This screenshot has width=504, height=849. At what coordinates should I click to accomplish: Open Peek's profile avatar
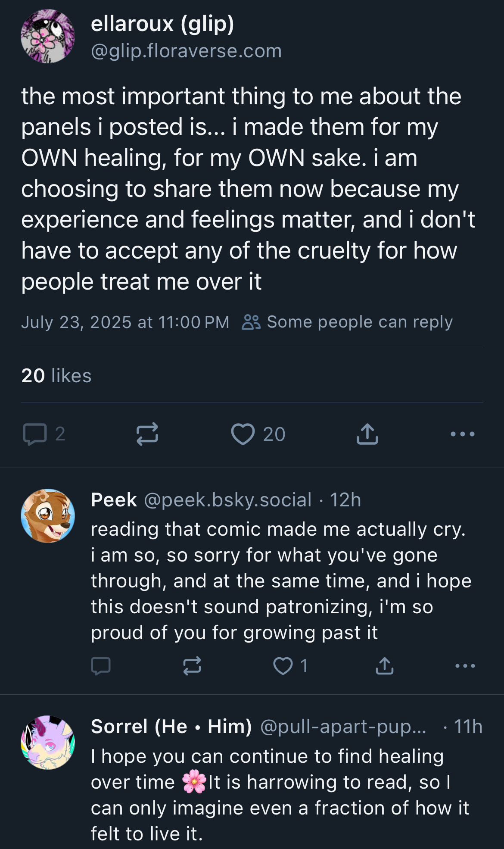[x=48, y=516]
